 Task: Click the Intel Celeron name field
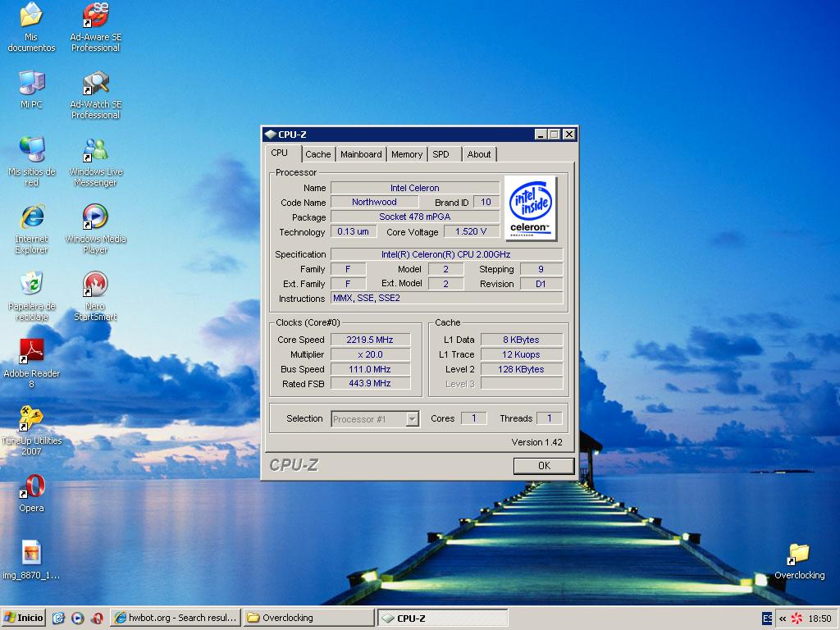pyautogui.click(x=415, y=188)
